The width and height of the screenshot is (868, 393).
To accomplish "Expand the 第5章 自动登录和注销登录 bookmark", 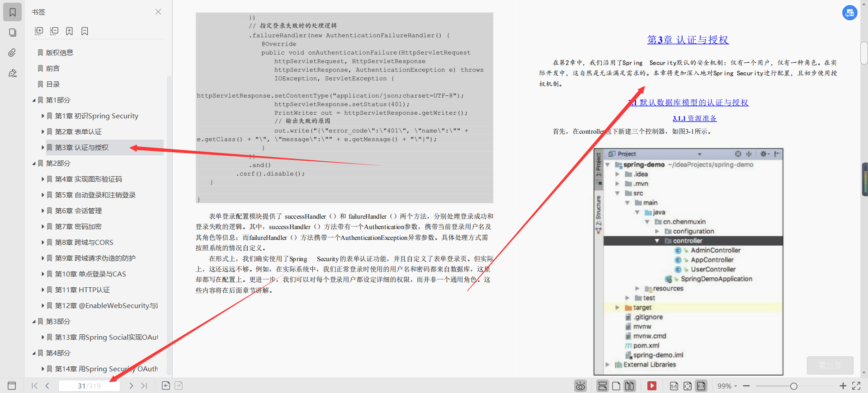I will (x=43, y=195).
